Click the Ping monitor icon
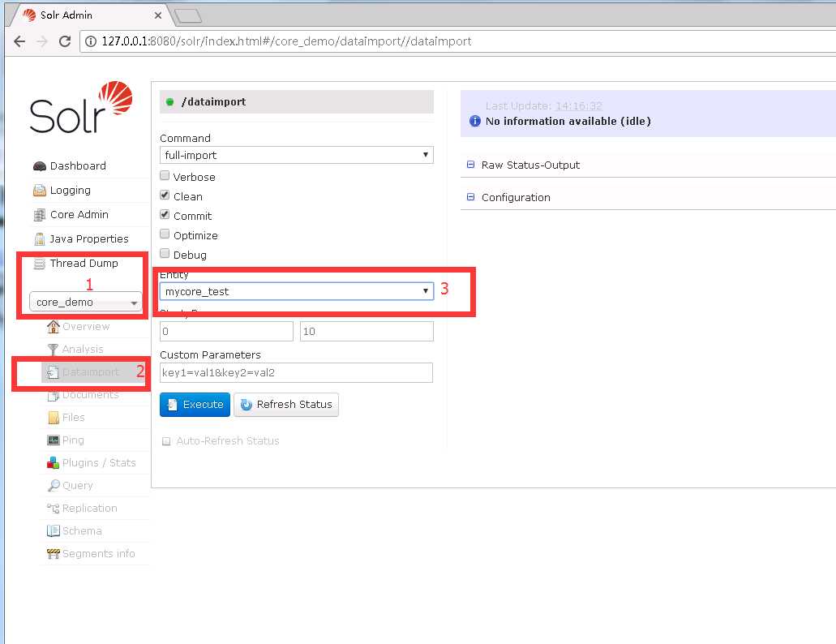Image resolution: width=836 pixels, height=644 pixels. point(54,440)
